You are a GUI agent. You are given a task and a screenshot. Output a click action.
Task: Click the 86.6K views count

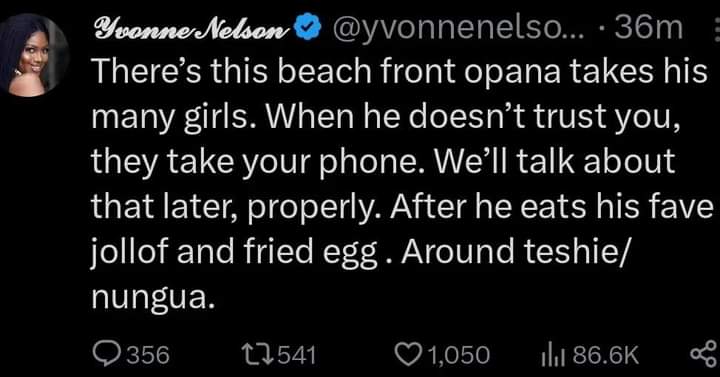click(599, 355)
